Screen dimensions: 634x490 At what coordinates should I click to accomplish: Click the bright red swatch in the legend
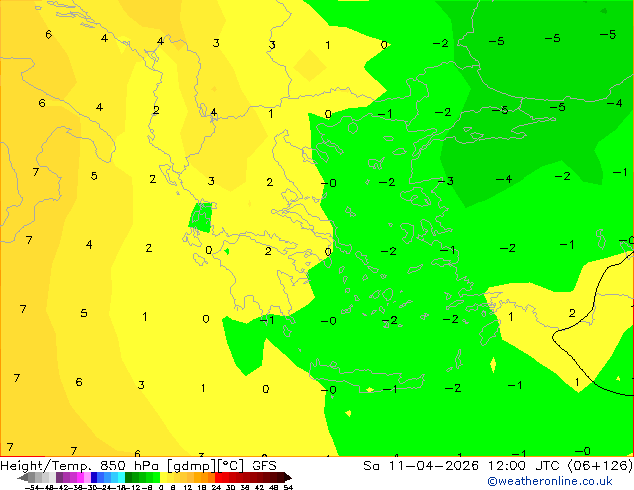tap(218, 477)
